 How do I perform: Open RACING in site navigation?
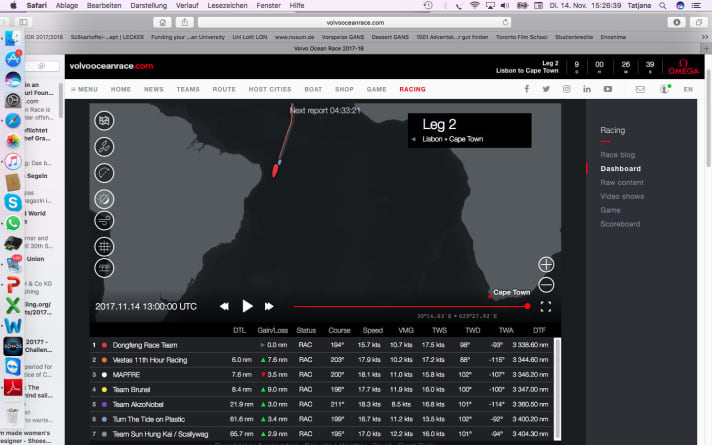pos(412,89)
